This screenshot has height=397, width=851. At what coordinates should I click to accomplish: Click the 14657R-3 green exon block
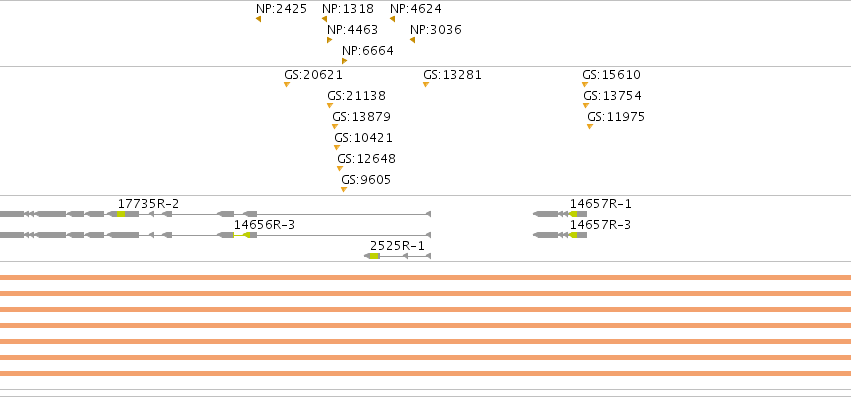click(573, 235)
